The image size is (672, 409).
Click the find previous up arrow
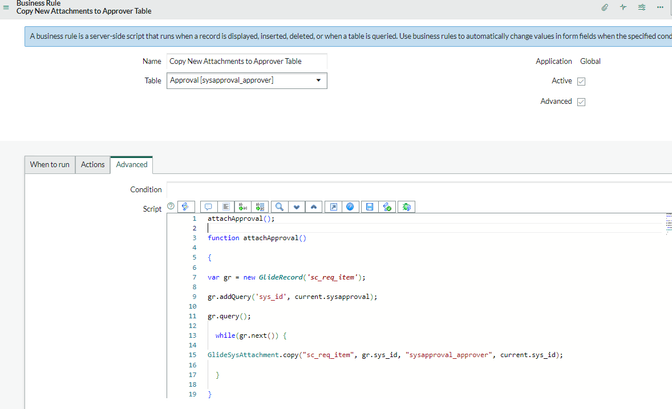click(314, 207)
